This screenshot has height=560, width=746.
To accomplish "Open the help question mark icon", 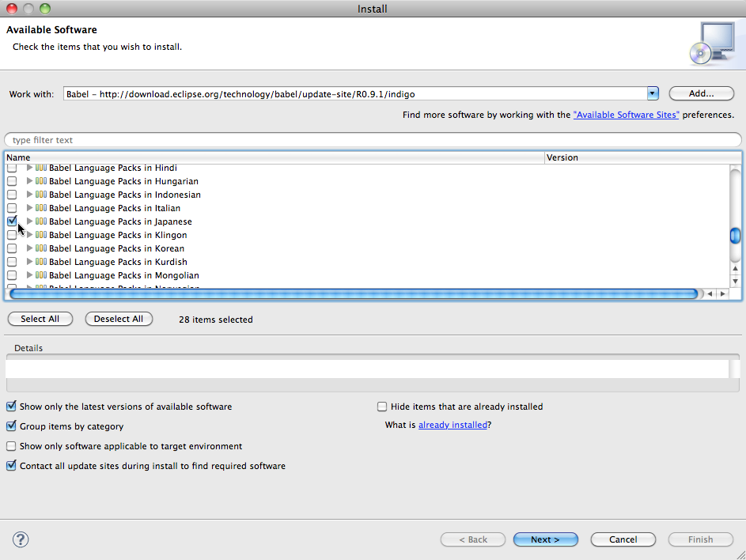I will 21,539.
